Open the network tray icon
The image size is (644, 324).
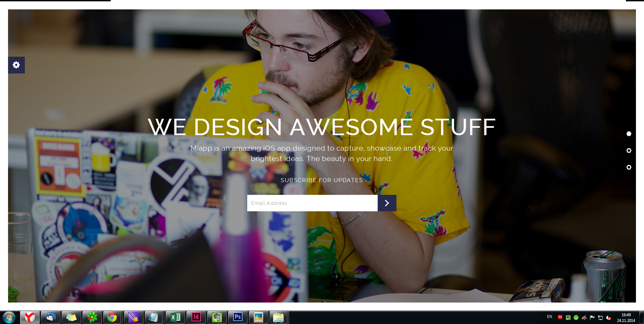click(600, 317)
